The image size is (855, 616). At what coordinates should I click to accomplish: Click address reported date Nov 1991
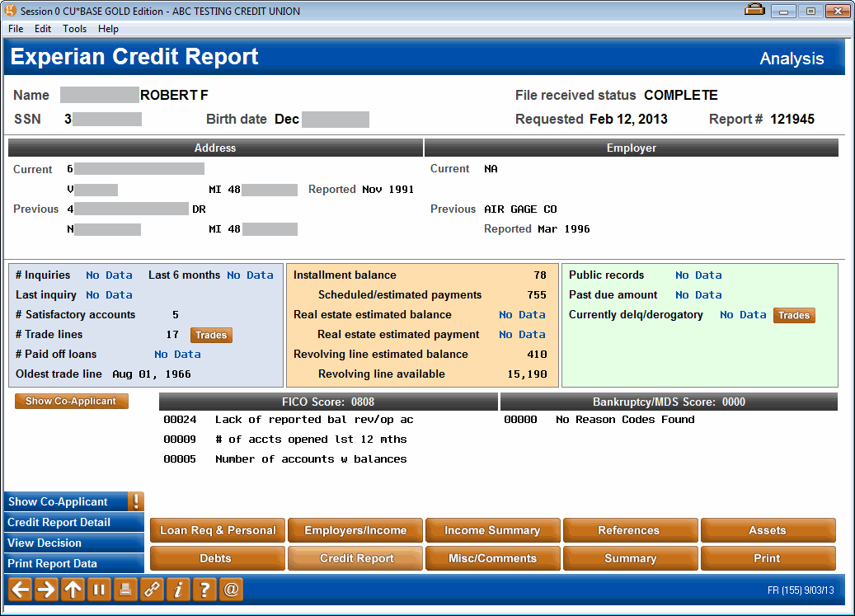[x=388, y=189]
